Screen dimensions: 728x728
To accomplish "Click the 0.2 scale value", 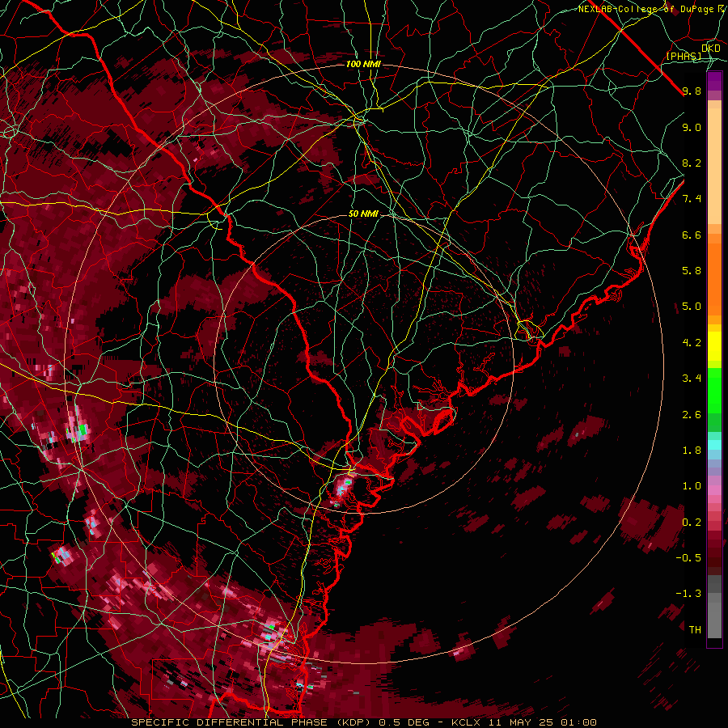I will (692, 523).
